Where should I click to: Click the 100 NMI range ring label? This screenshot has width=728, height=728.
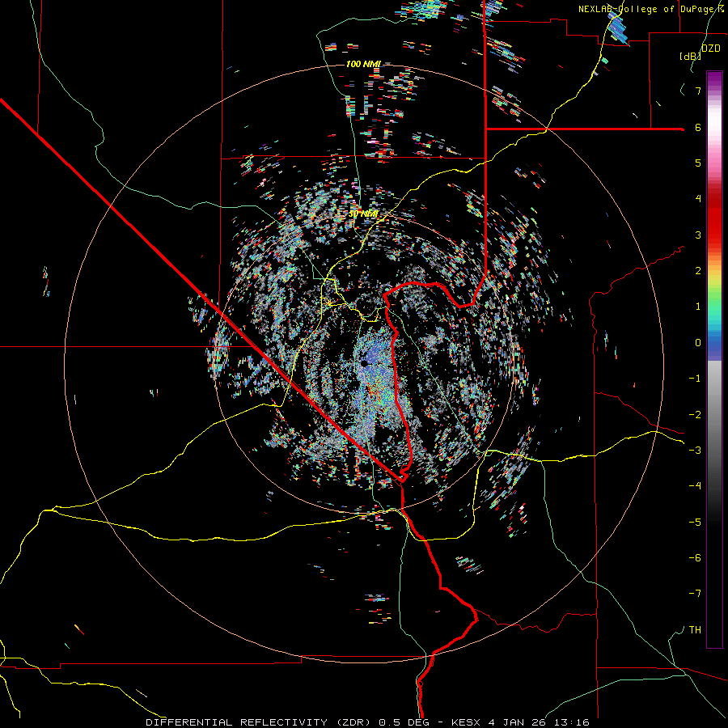363,64
